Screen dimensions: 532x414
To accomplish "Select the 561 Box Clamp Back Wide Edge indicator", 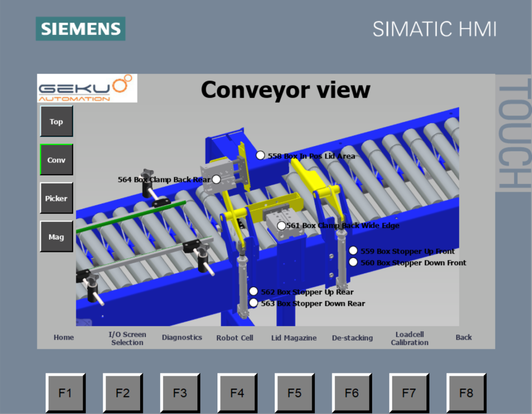I will click(x=281, y=226).
